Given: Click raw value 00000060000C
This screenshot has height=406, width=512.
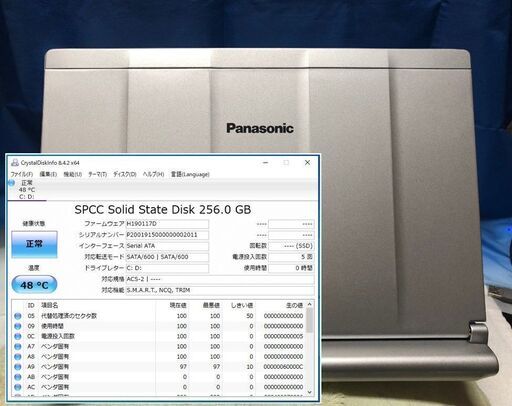Looking at the screenshot, I should [283, 367].
